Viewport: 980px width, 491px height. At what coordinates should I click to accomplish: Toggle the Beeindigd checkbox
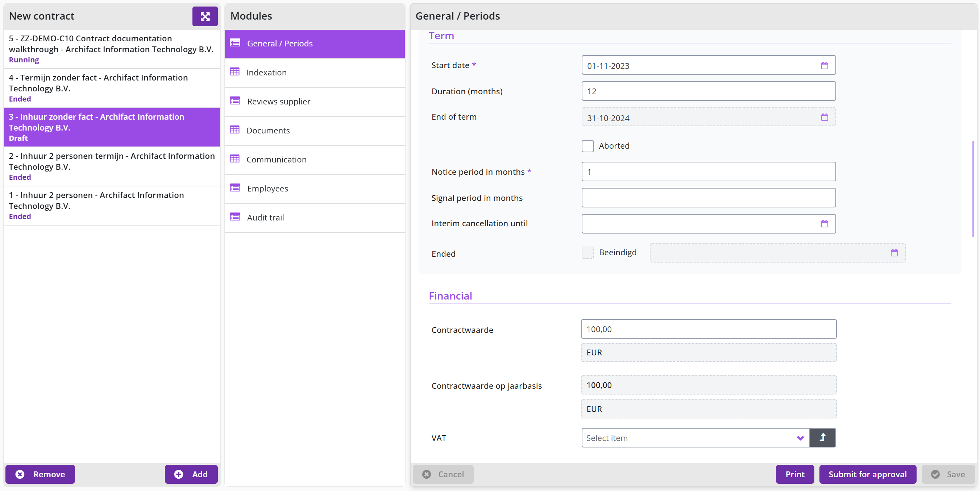pyautogui.click(x=587, y=253)
